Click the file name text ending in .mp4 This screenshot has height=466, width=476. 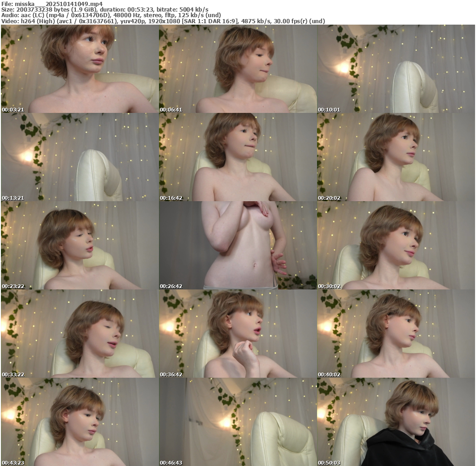pyautogui.click(x=59, y=4)
